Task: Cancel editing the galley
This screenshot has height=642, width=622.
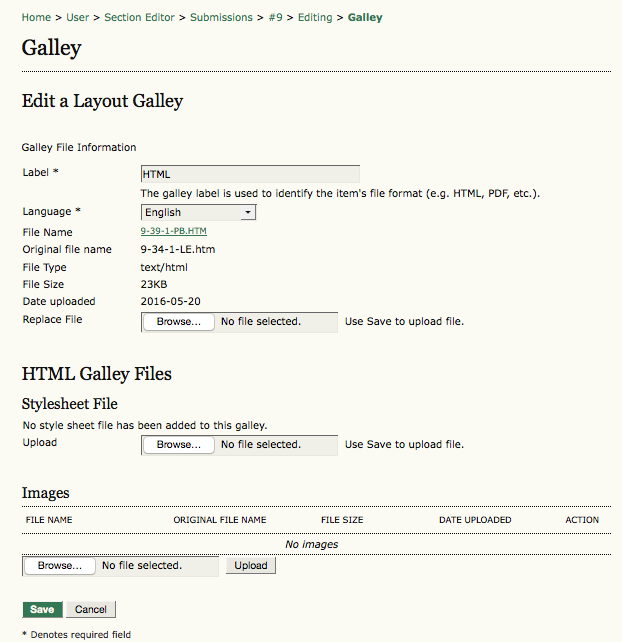Action: (x=91, y=610)
